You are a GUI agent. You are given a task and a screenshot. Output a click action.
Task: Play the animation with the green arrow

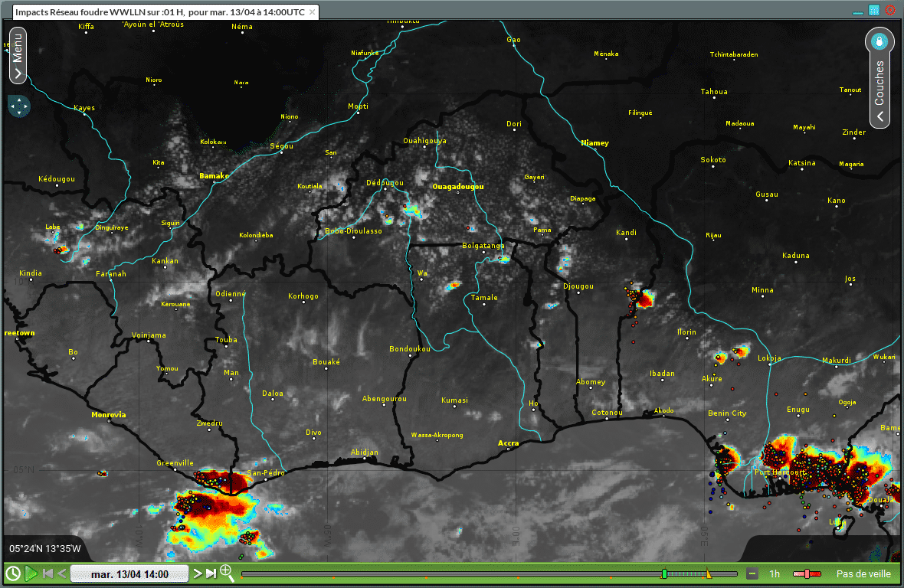coord(31,573)
